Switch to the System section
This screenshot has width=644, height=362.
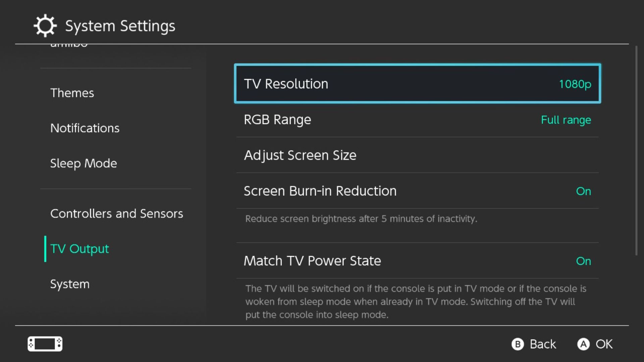point(69,284)
